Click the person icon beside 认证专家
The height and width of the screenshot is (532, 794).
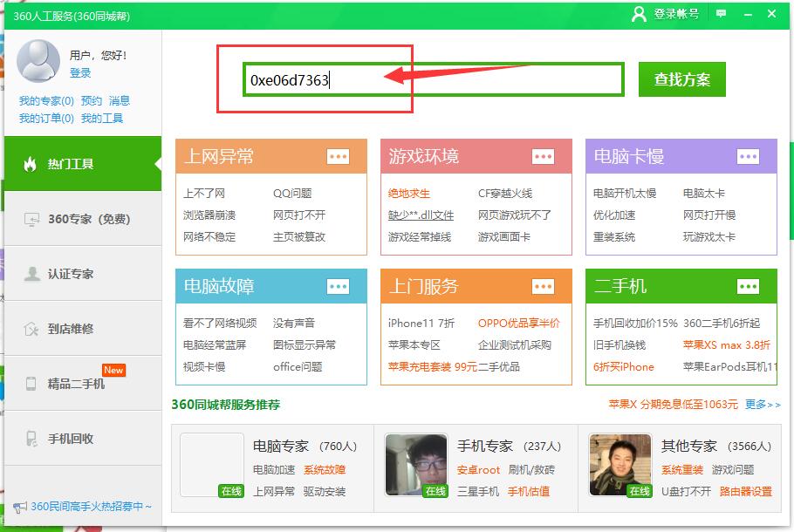click(32, 274)
